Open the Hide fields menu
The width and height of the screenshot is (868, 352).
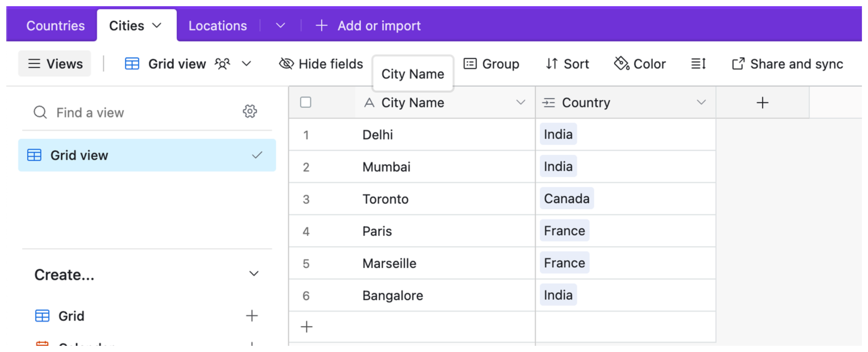coord(320,63)
